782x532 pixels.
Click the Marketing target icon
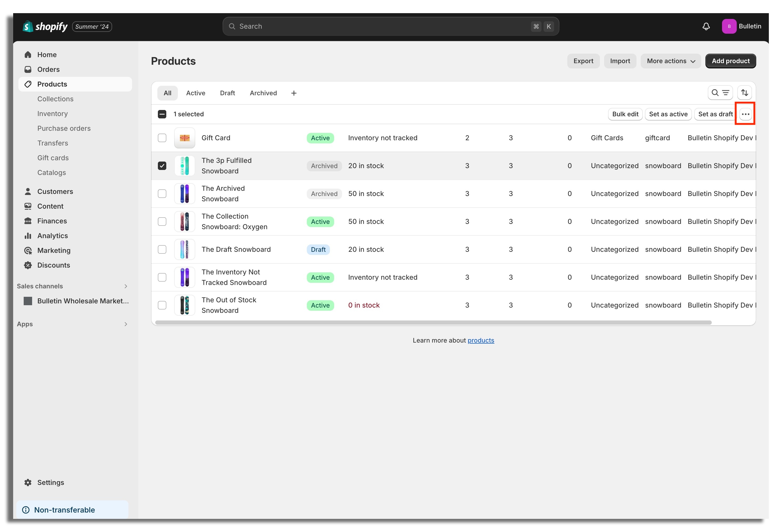click(x=28, y=251)
